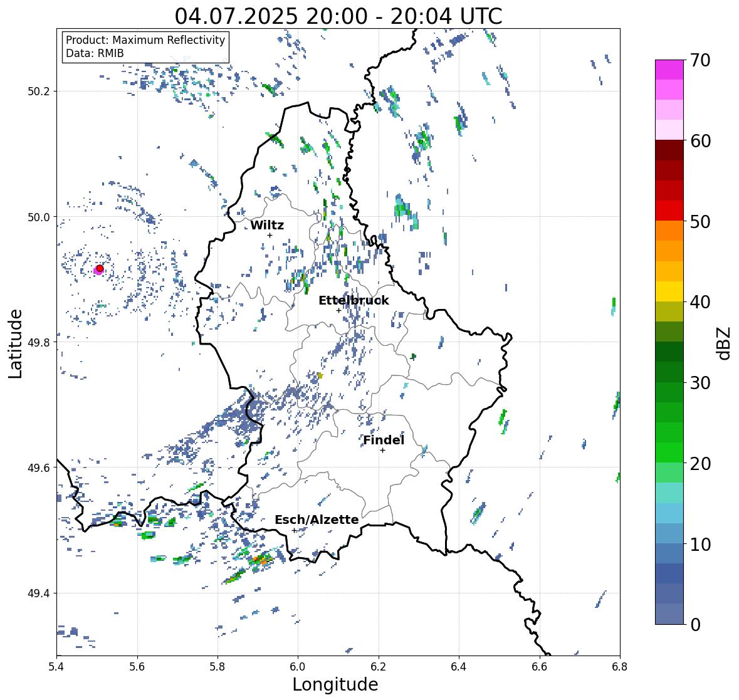Click the 'Product: Maximum Reflectivity' legend text
Viewport: 739px width, 700px height.
[x=145, y=40]
